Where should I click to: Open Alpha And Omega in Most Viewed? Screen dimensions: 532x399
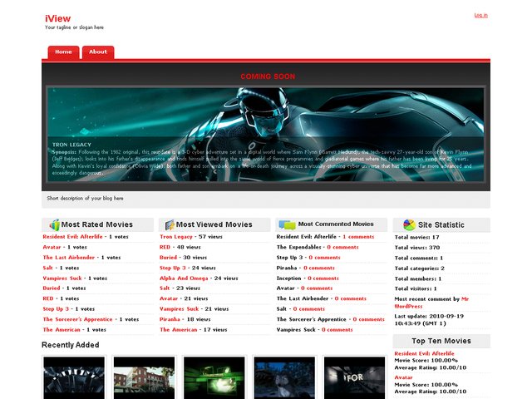184,278
